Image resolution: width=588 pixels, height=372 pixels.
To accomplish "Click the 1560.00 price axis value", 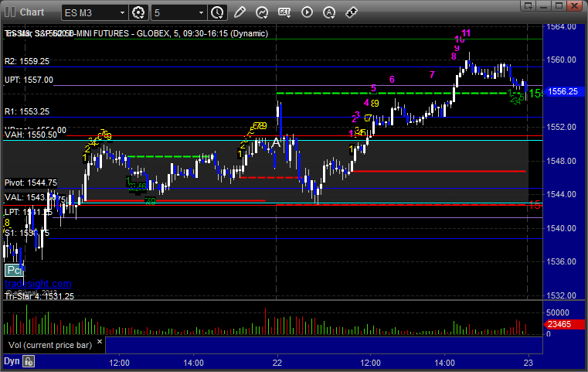I will [561, 60].
